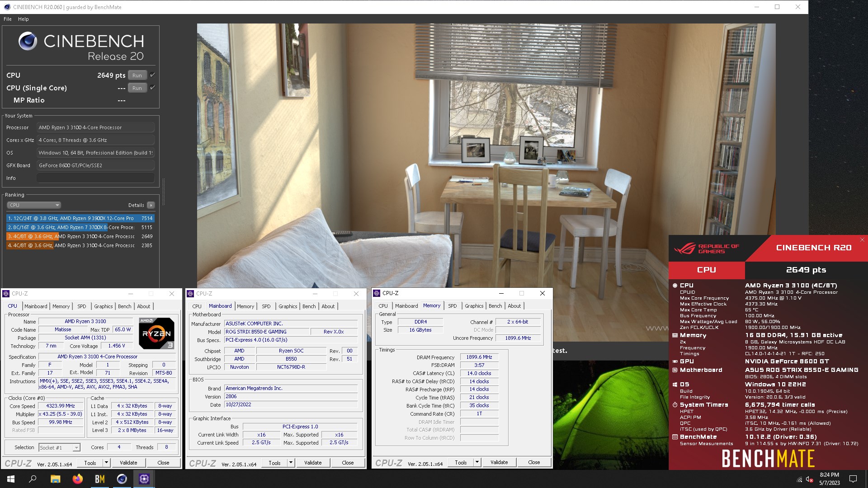Open File Explorer from taskbar
868x488 pixels.
pos(55,479)
